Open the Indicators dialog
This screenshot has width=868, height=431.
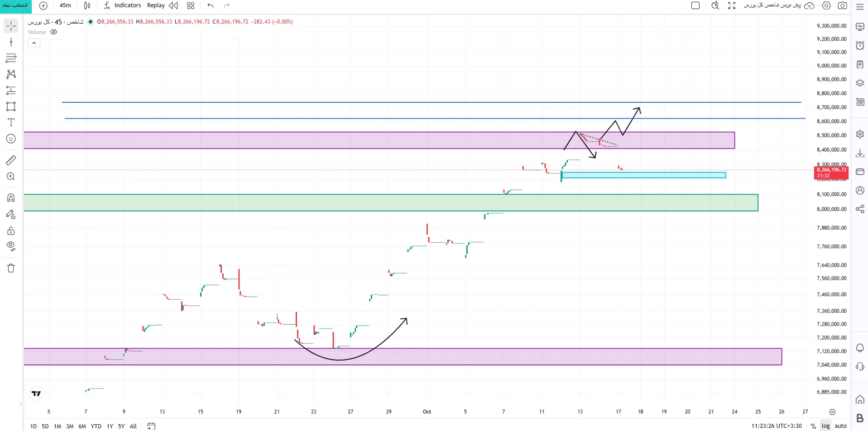[x=122, y=5]
